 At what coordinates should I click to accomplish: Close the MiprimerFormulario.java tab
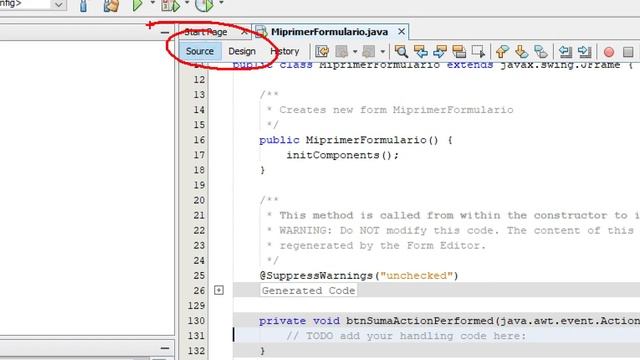click(x=402, y=31)
